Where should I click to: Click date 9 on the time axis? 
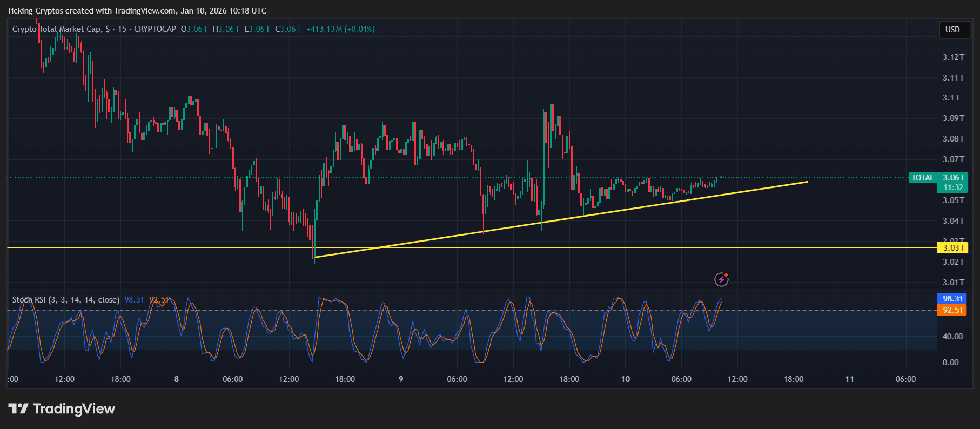(x=401, y=379)
